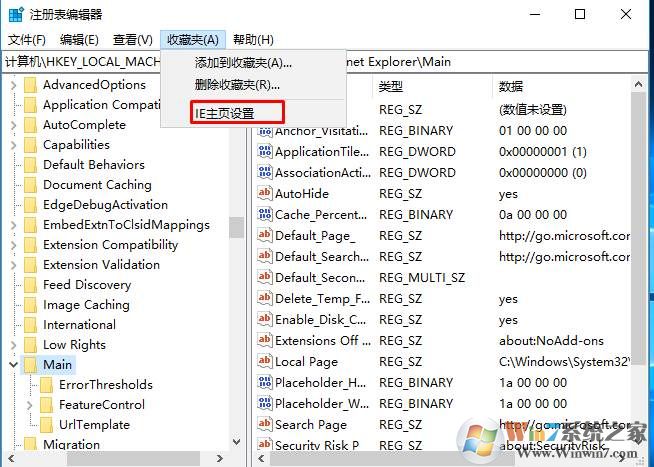This screenshot has height=467, width=654.
Task: Select the Image Caching folder icon
Action: tap(30, 305)
